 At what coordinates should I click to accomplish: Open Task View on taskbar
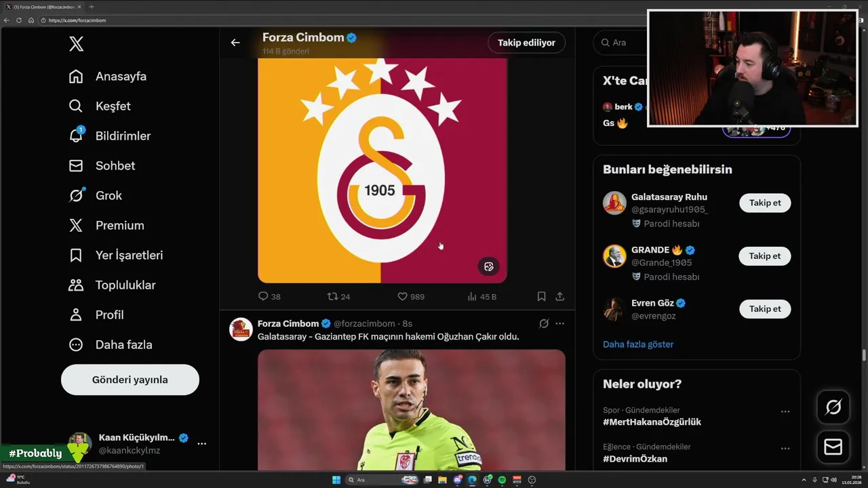click(x=428, y=480)
